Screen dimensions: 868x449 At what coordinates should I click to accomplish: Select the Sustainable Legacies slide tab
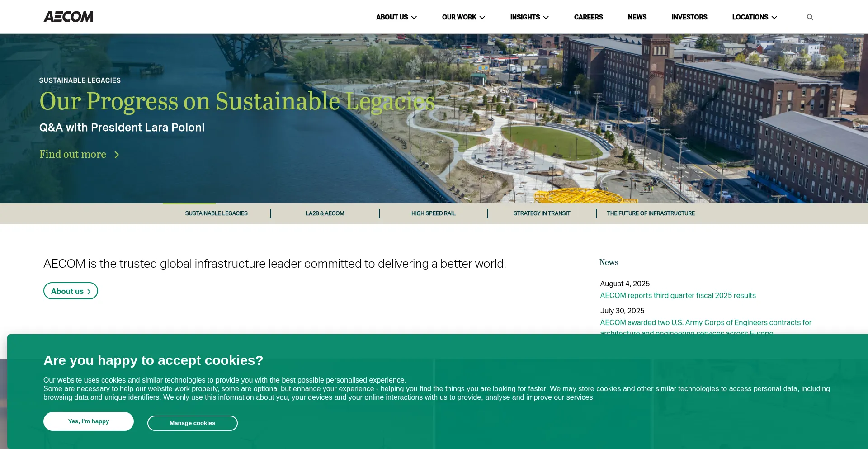tap(216, 213)
